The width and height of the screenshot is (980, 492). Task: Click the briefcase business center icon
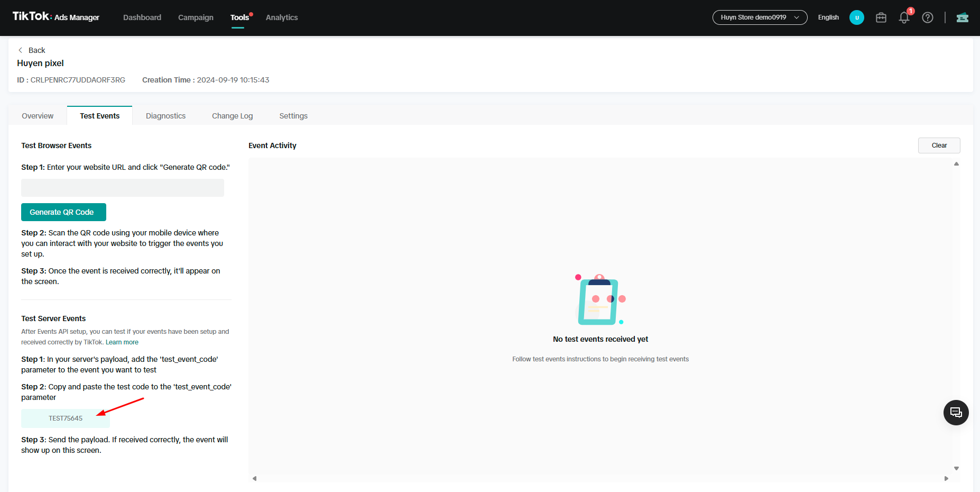tap(881, 17)
